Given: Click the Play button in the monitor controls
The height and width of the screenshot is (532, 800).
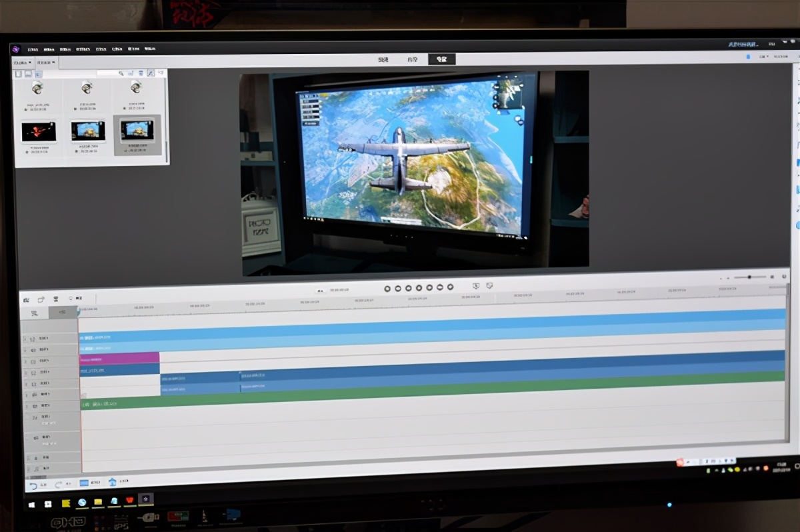Looking at the screenshot, I should coord(419,288).
